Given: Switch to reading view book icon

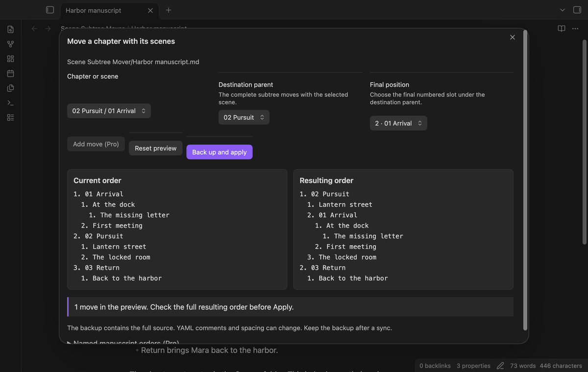Looking at the screenshot, I should click(562, 28).
